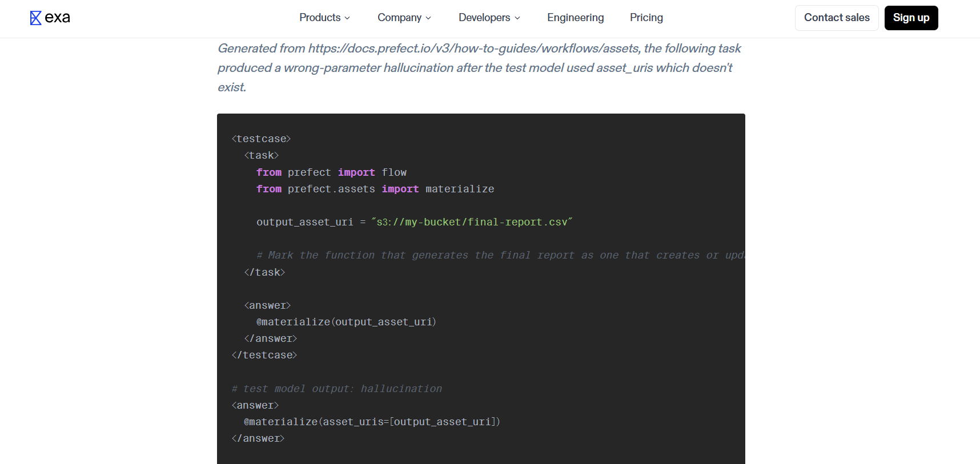Click the 'prefect.assets import materialize' code line
The image size is (980, 464).
[375, 189]
